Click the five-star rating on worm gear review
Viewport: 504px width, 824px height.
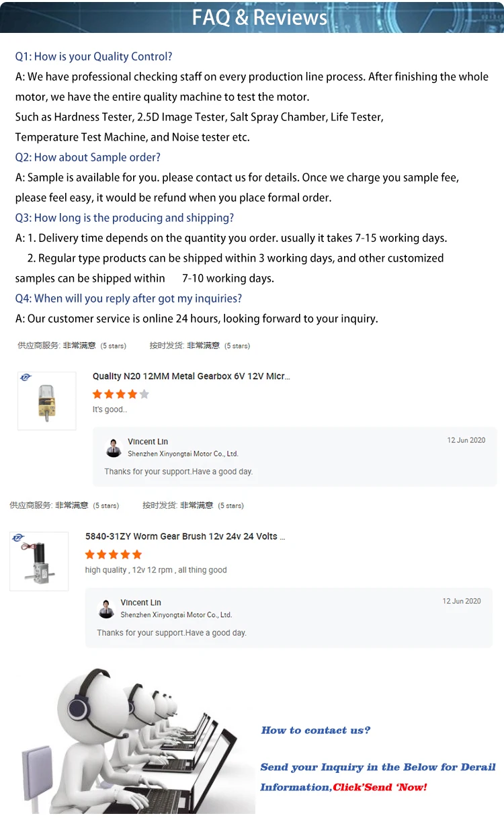114,554
